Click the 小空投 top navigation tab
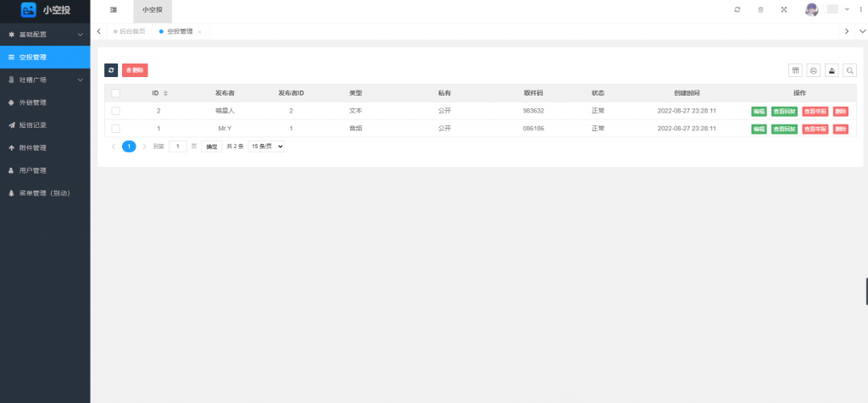This screenshot has width=868, height=403. [153, 9]
